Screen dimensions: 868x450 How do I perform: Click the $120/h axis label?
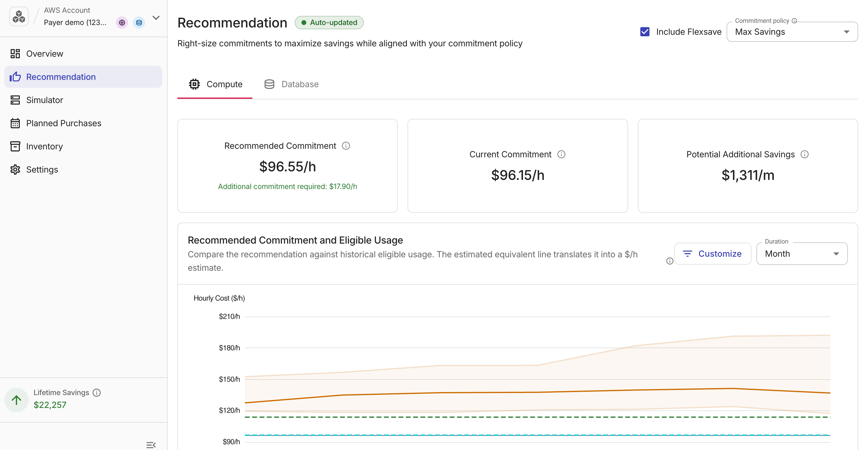[229, 410]
